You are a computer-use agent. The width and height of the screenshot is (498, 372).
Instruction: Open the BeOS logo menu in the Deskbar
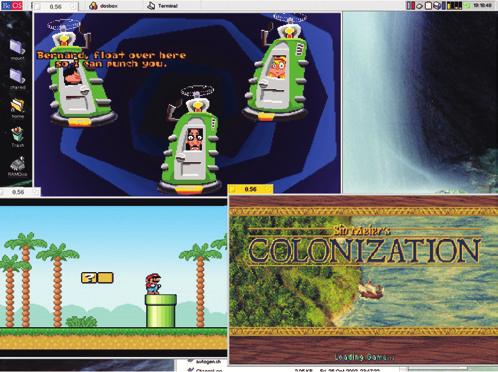pyautogui.click(x=12, y=5)
